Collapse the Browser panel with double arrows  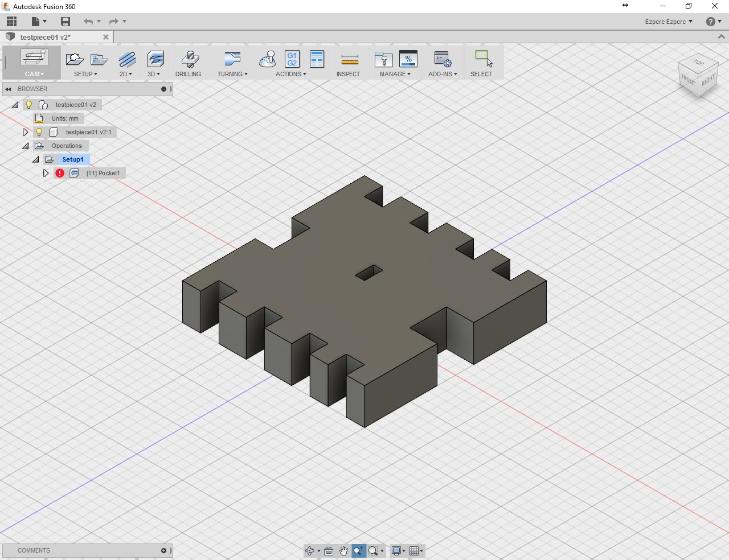pyautogui.click(x=9, y=89)
